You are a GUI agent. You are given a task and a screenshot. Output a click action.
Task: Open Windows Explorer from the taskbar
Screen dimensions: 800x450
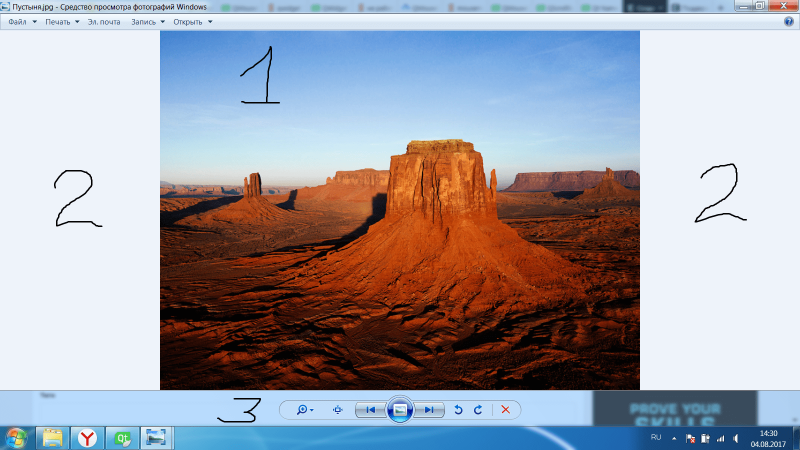click(53, 438)
